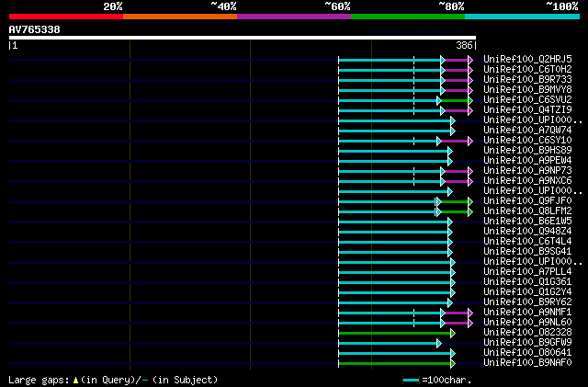This screenshot has width=588, height=387.
Task: Select the UniRef100_Q1G2Y4 label
Action: (527, 292)
